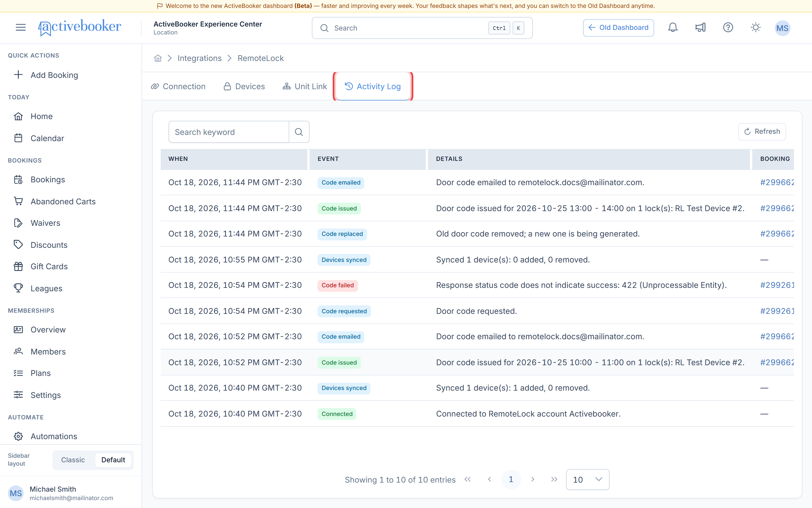Go to next page of entries
Viewport: 812px width, 508px height.
tap(533, 479)
